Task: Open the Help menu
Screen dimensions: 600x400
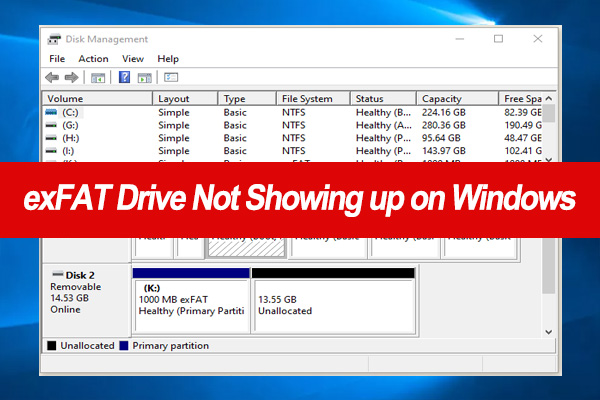Action: tap(168, 59)
